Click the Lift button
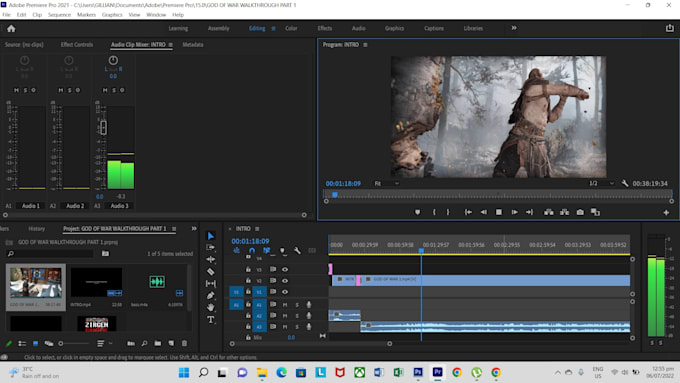The image size is (680, 383). 549,212
